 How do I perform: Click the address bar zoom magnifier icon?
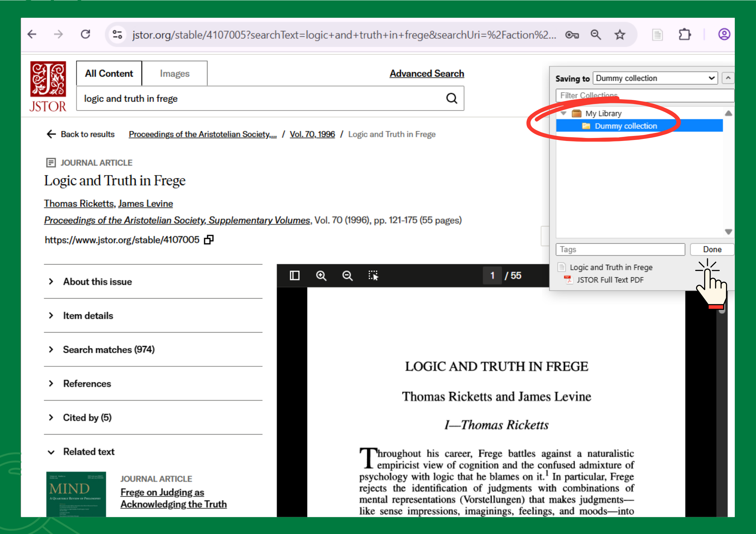pos(596,35)
